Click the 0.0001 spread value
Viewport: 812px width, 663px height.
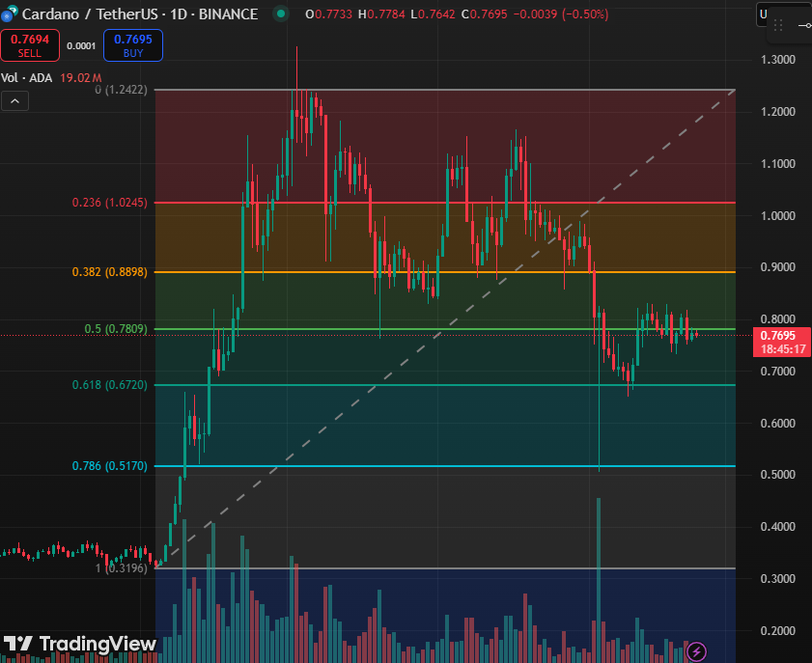click(x=81, y=46)
